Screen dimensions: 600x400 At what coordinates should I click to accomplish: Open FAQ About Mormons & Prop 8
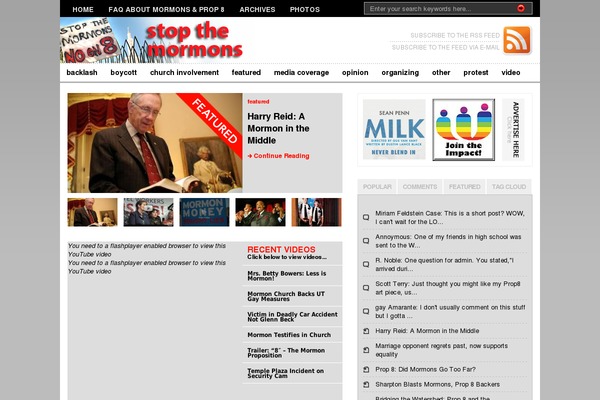[166, 10]
